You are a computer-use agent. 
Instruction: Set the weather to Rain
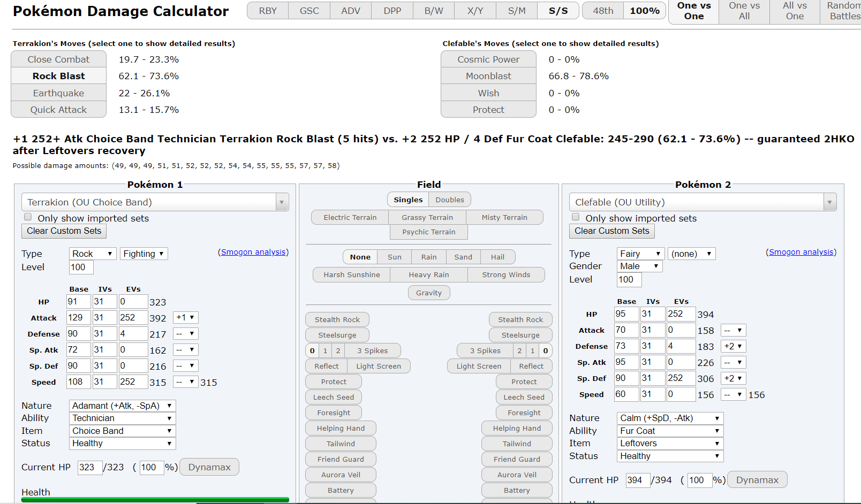point(429,257)
